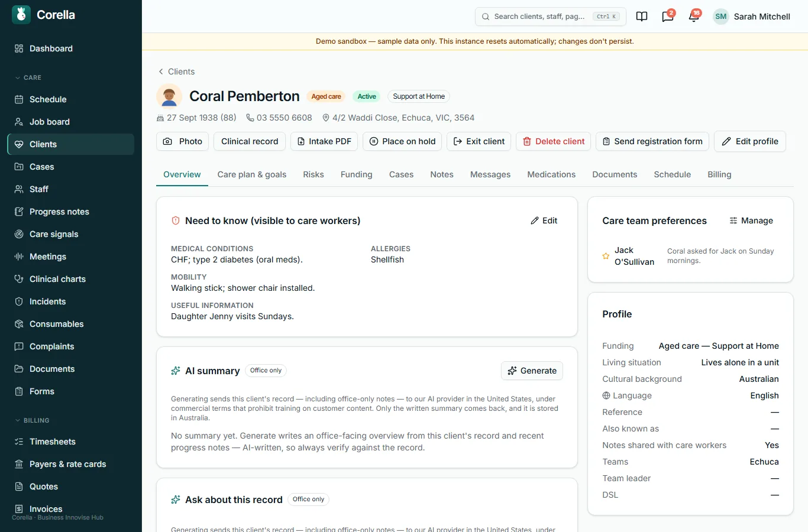This screenshot has width=808, height=532.
Task: Open Meetings in the sidebar
Action: coord(71,257)
